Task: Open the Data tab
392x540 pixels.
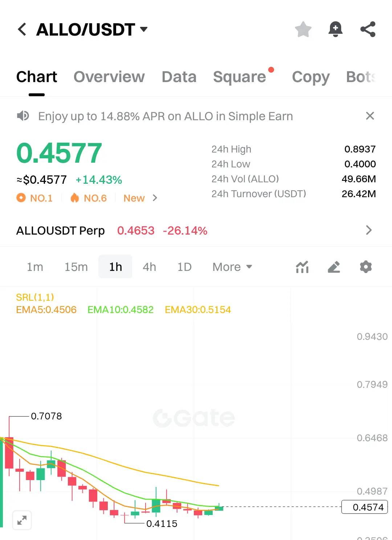Action: (x=179, y=77)
